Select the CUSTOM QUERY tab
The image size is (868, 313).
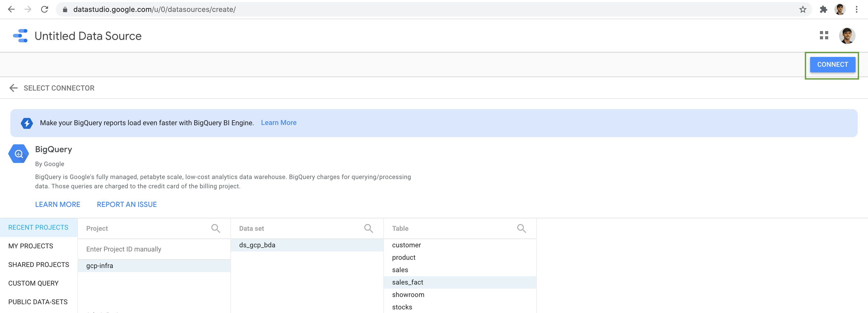point(38,283)
